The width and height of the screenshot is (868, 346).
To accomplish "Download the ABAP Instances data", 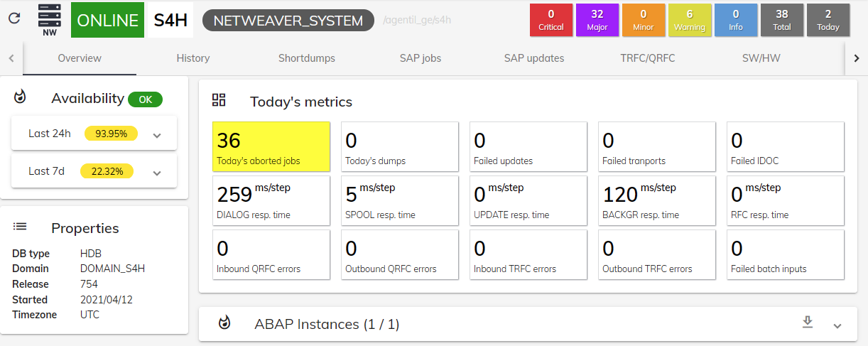I will click(807, 323).
